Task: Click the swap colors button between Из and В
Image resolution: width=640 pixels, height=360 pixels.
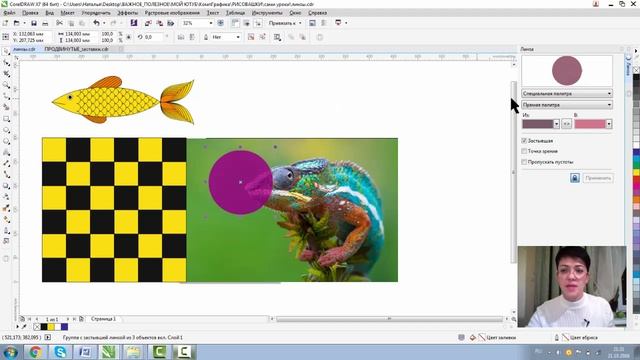Action: (x=567, y=124)
